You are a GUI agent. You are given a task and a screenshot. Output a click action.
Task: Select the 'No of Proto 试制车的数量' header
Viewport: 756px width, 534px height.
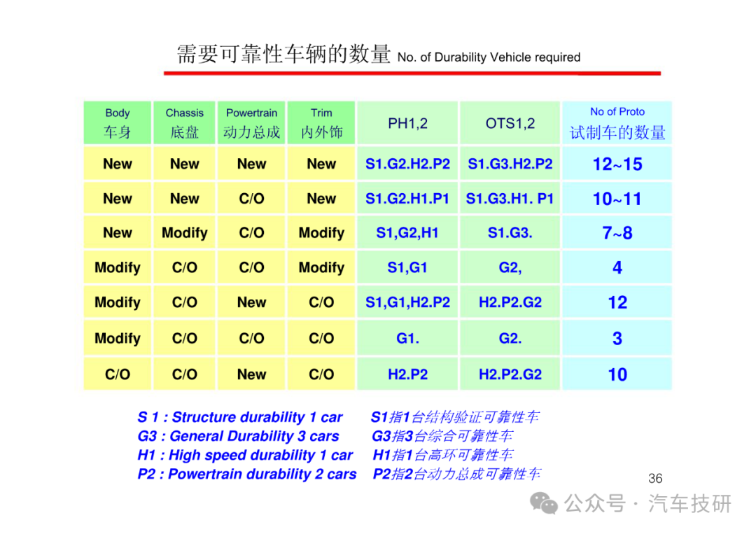click(x=617, y=122)
